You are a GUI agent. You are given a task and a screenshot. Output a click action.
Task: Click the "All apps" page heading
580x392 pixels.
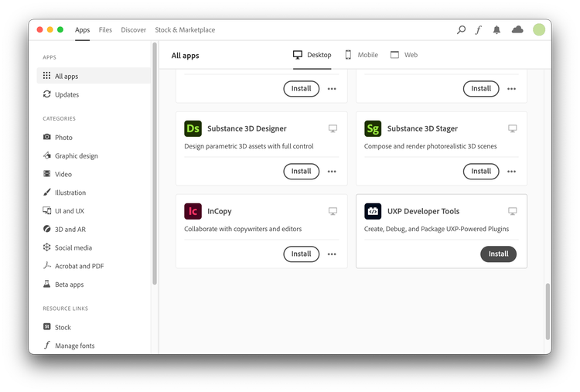tap(185, 56)
